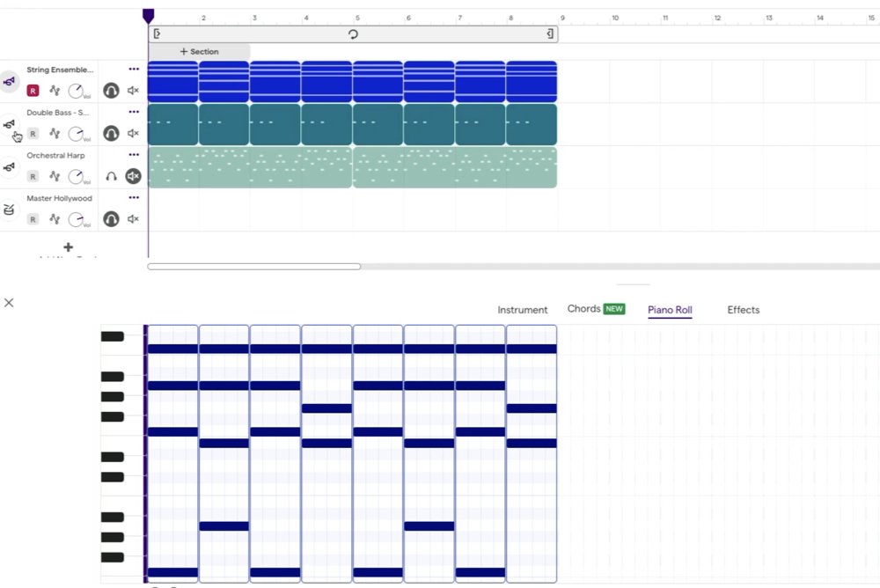Image resolution: width=880 pixels, height=588 pixels.
Task: Open automation for Double Bass track
Action: click(55, 133)
